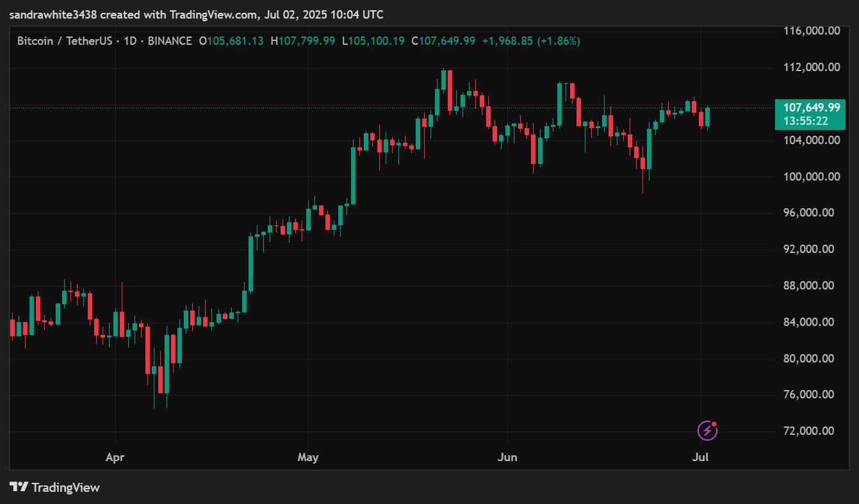Click the May label on time axis

pyautogui.click(x=308, y=458)
